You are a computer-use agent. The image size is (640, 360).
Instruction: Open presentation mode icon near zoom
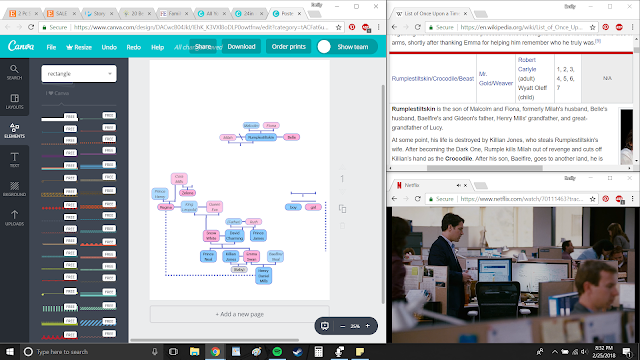coord(325,326)
